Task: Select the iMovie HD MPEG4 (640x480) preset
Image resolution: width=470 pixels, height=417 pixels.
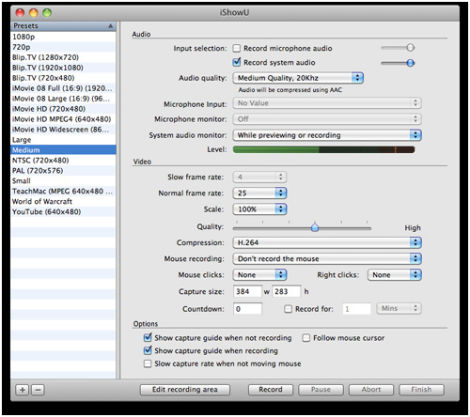Action: [x=63, y=119]
